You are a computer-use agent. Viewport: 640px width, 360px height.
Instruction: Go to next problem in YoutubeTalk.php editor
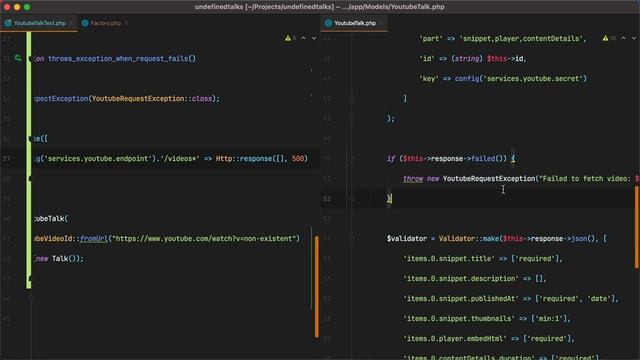click(634, 38)
